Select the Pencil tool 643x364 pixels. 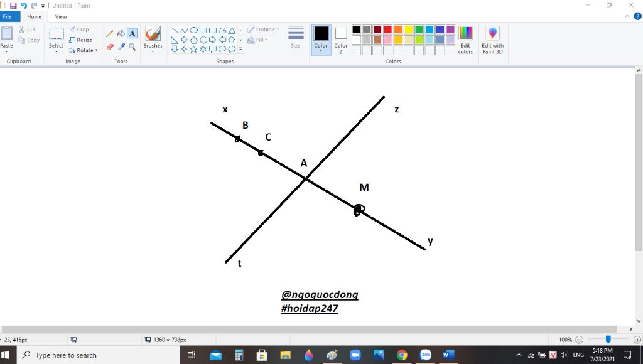[x=111, y=33]
